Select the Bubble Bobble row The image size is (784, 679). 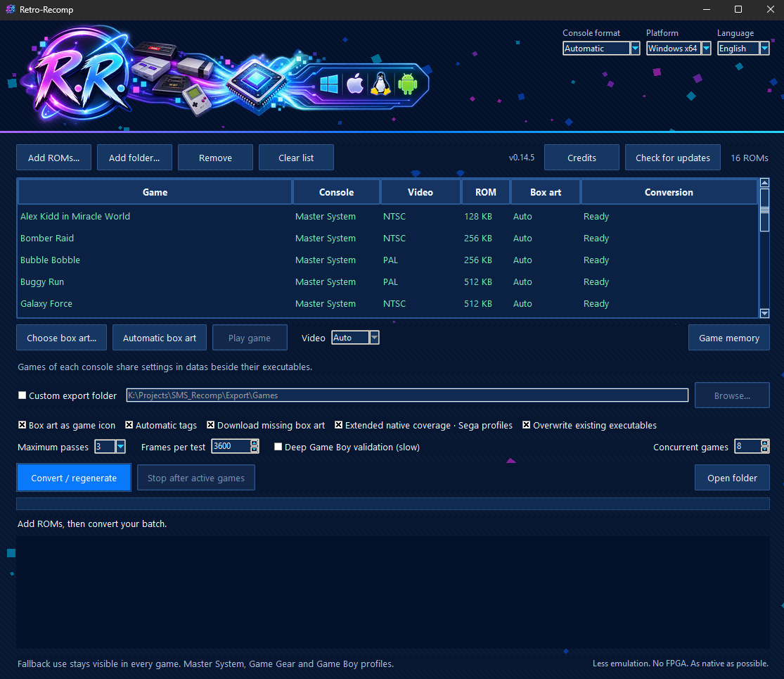click(x=388, y=260)
